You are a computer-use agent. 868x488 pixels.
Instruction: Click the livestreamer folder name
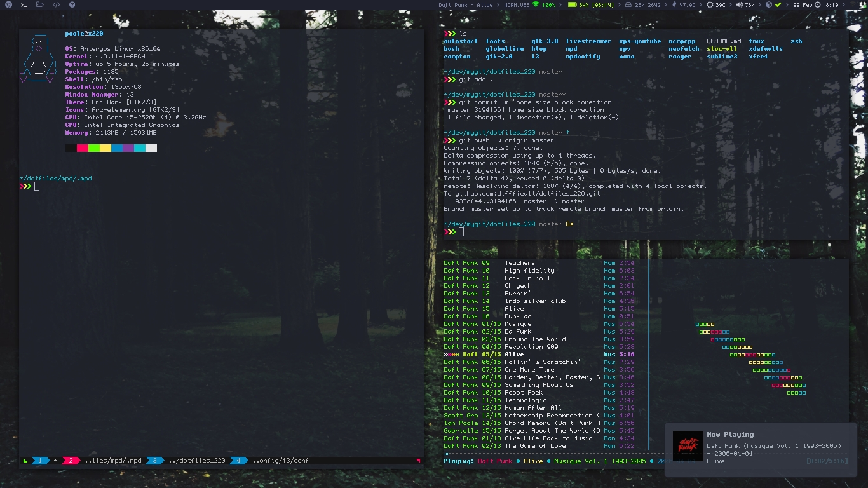tap(588, 41)
